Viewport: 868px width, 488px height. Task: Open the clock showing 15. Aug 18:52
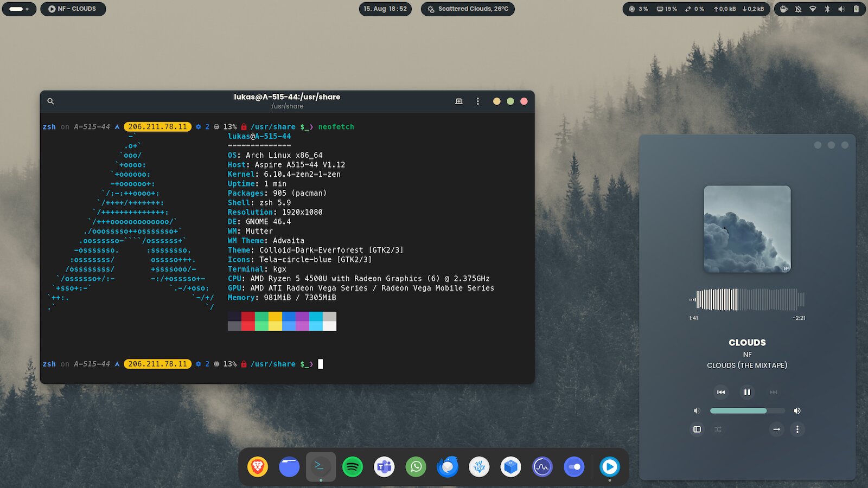[x=386, y=9]
